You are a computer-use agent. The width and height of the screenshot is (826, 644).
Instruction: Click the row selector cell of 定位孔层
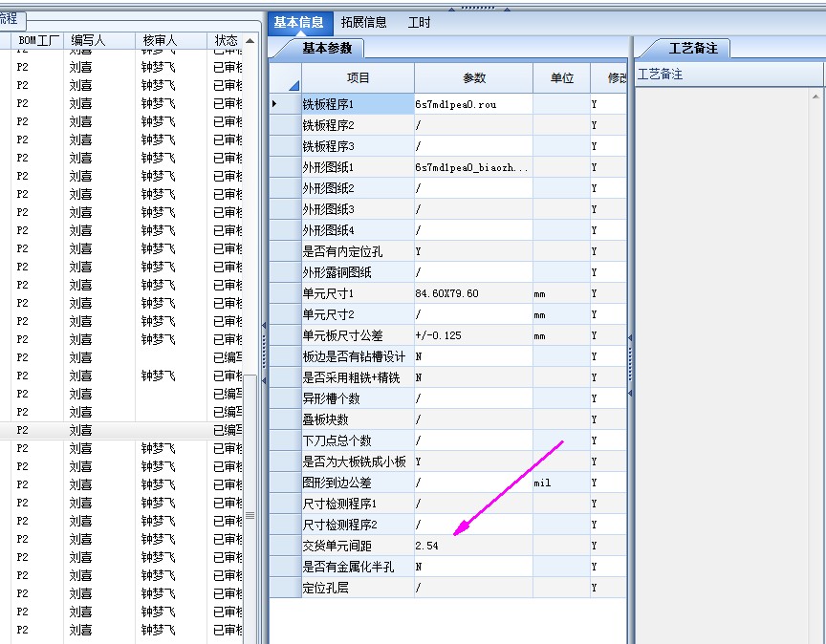(285, 588)
